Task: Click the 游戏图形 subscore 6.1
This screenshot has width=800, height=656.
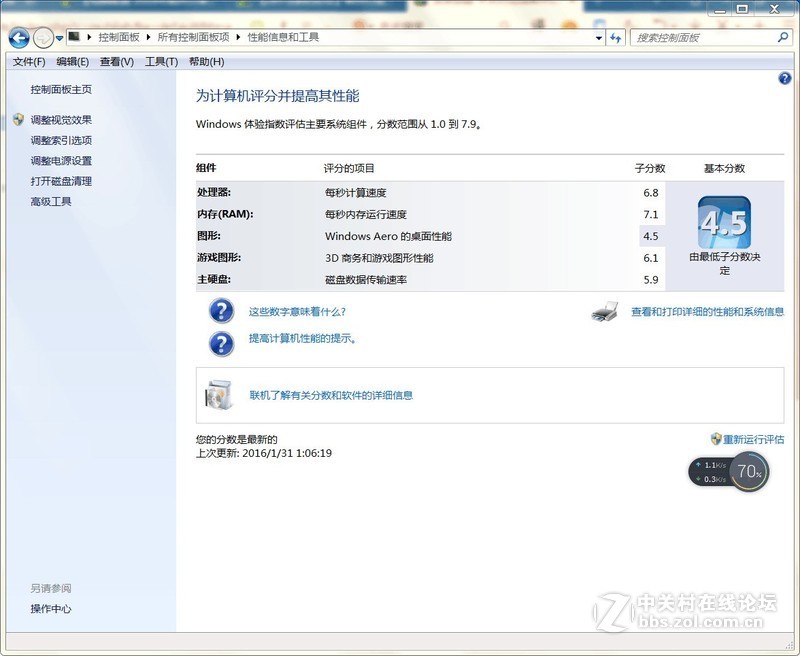Action: pos(651,258)
